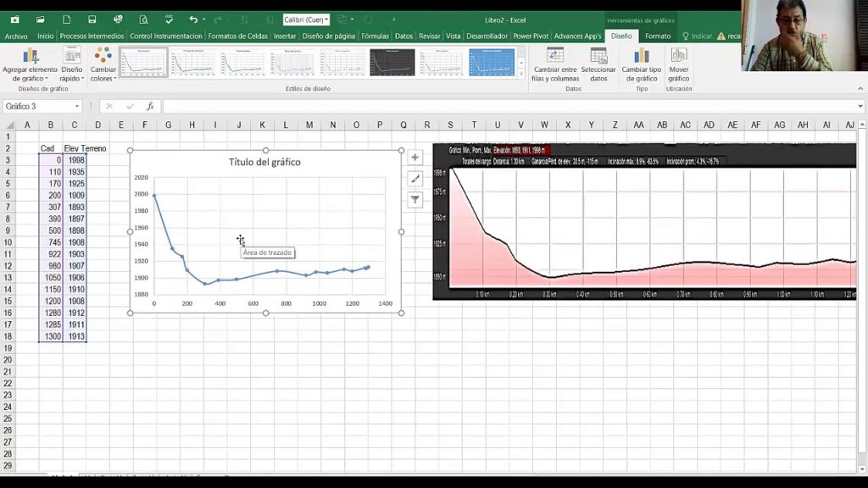Image resolution: width=868 pixels, height=488 pixels.
Task: Click the Indicar lightbulb search box
Action: pos(697,36)
